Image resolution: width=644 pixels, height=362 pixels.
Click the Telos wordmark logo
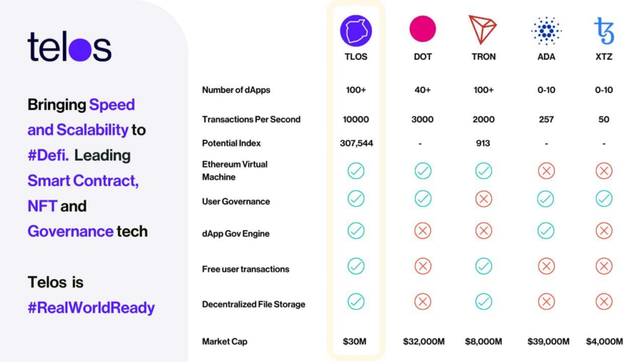[69, 47]
